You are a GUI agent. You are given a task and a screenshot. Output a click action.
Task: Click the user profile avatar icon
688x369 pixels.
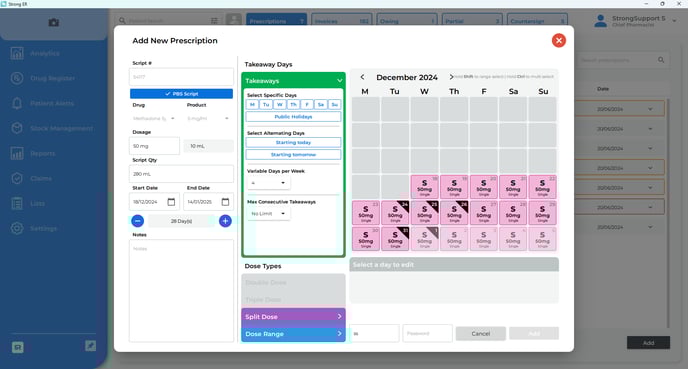coord(600,21)
